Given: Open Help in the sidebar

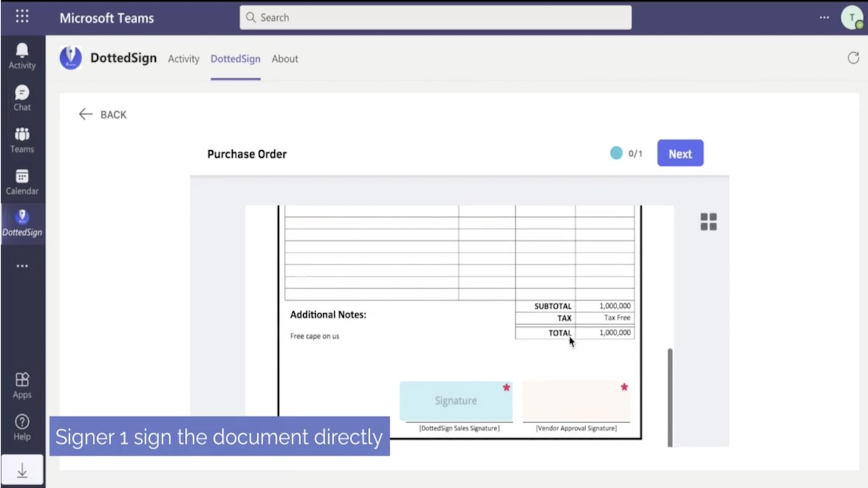Looking at the screenshot, I should (x=22, y=427).
